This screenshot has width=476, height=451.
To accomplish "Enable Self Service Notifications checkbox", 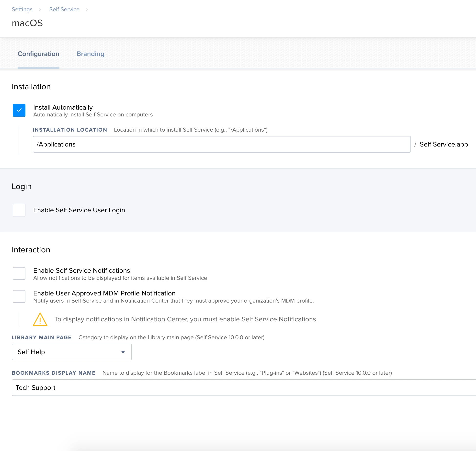I will coord(19,273).
